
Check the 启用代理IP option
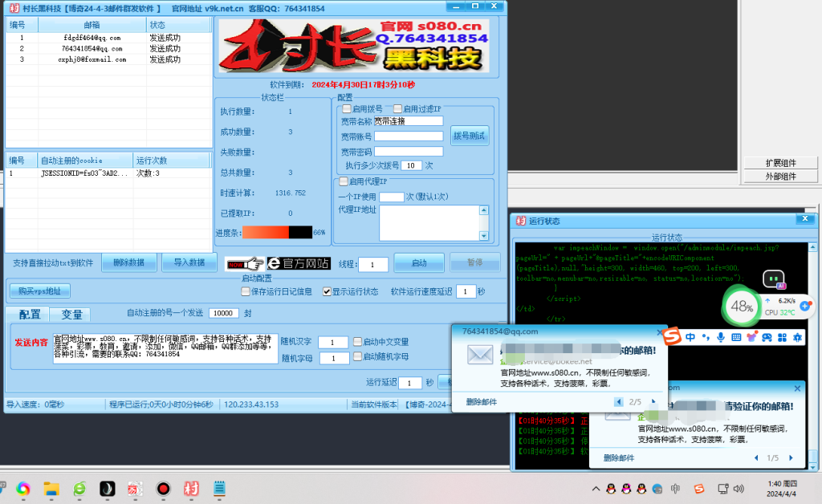point(344,181)
